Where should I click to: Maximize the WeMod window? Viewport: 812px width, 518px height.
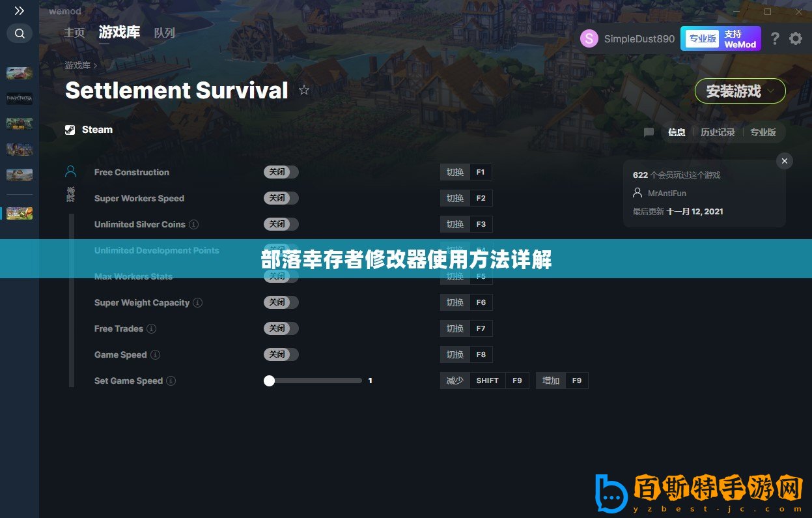coord(768,12)
